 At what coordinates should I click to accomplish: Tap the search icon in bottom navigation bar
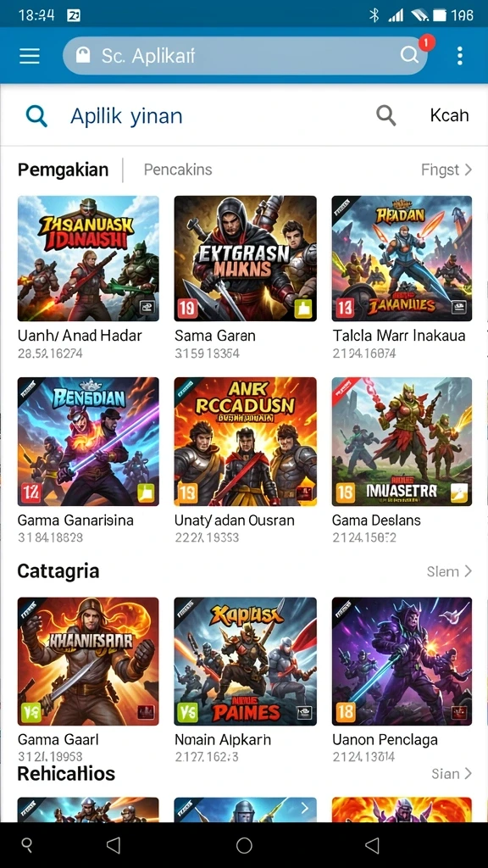[26, 845]
